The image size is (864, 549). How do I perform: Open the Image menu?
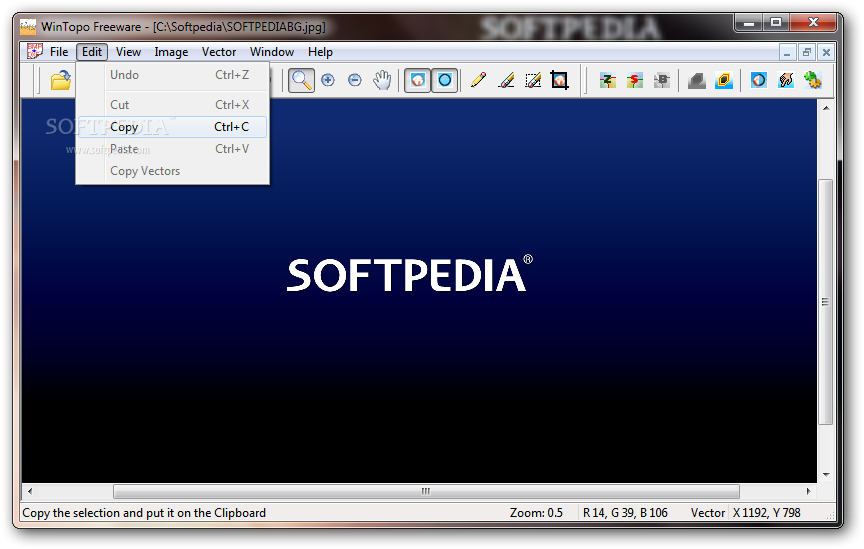(x=171, y=52)
